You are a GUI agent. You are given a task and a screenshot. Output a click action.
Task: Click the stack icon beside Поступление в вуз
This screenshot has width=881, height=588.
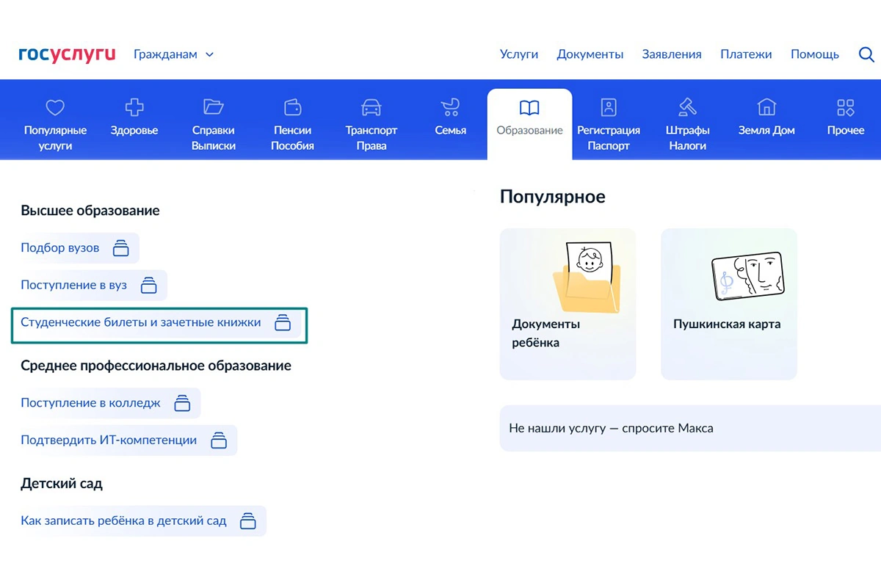149,286
